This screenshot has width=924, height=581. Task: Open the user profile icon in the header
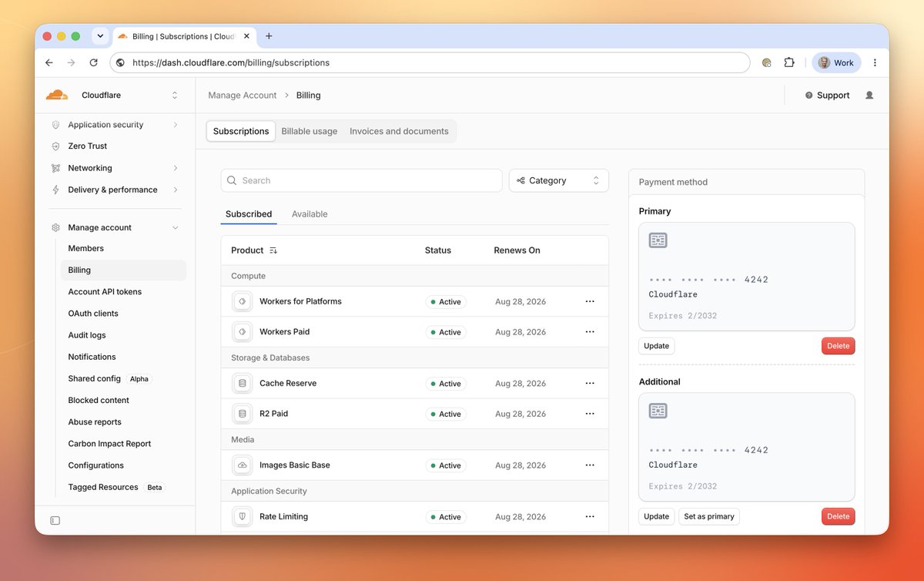[x=869, y=96]
